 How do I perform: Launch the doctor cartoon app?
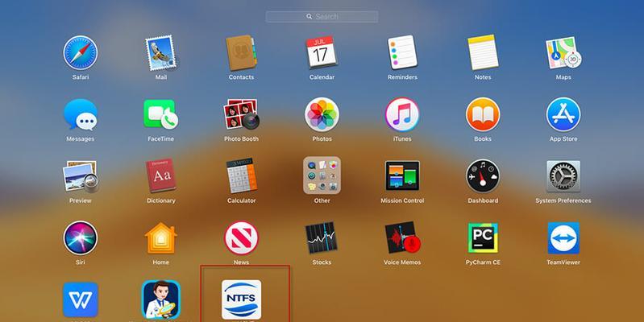pyautogui.click(x=160, y=299)
